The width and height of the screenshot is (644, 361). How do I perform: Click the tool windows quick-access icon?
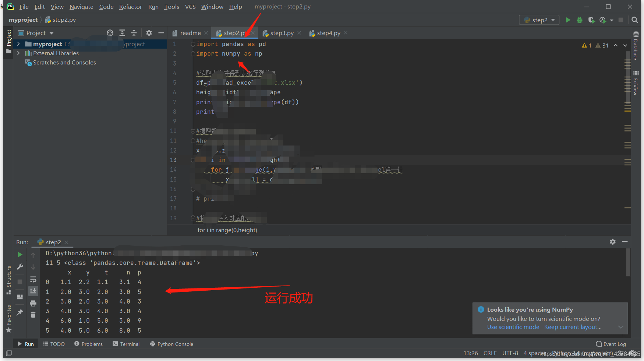click(x=9, y=353)
